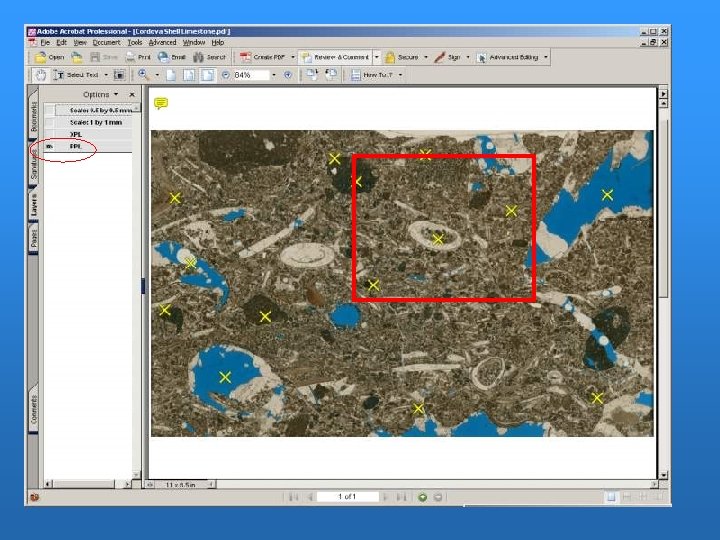This screenshot has height=540, width=720.
Task: Expand the Options menu in Layers panel
Action: pos(100,95)
